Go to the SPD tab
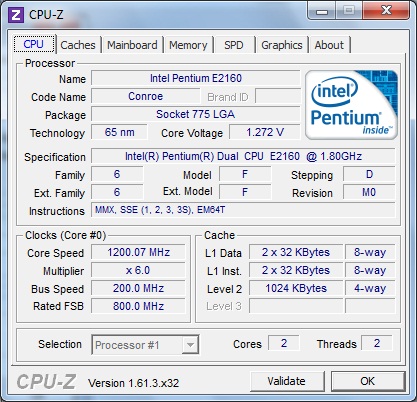The height and width of the screenshot is (402, 417). (234, 45)
